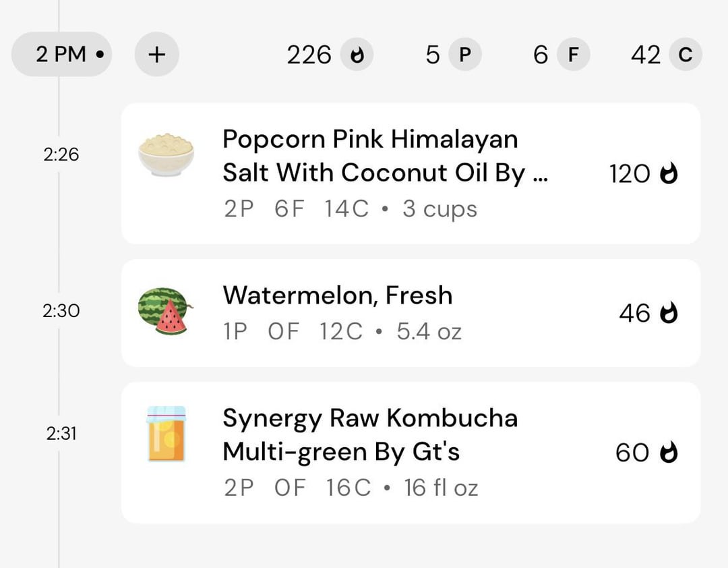Click the kombucha jar icon
Viewport: 728px width, 568px height.
(166, 434)
